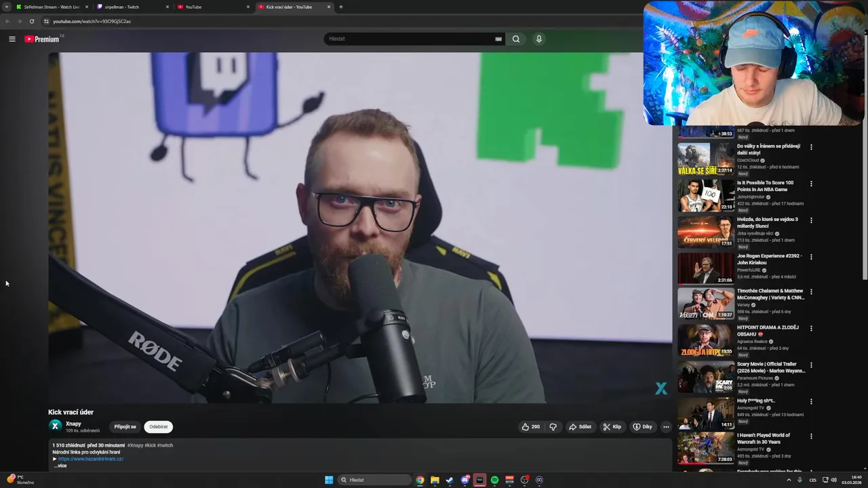Image resolution: width=868 pixels, height=488 pixels.
Task: Reload the page
Action: pos(32,21)
